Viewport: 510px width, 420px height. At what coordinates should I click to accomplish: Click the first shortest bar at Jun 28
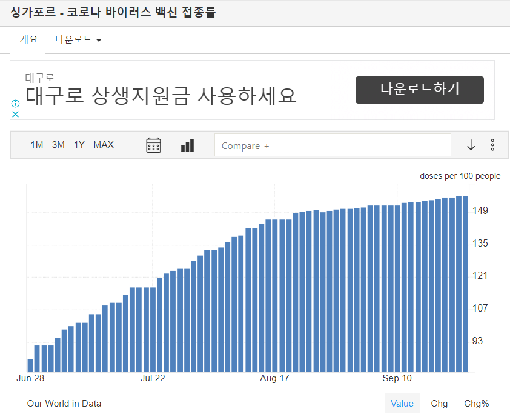pos(30,365)
